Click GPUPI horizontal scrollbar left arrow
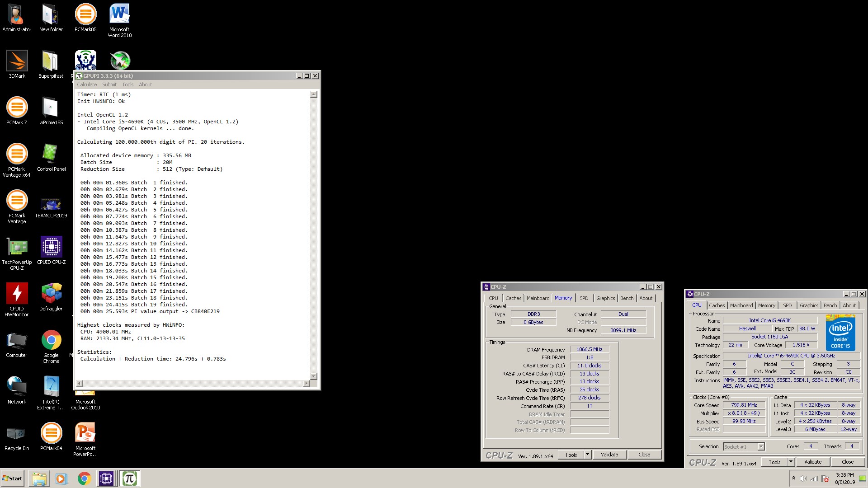868x488 pixels. (x=80, y=384)
